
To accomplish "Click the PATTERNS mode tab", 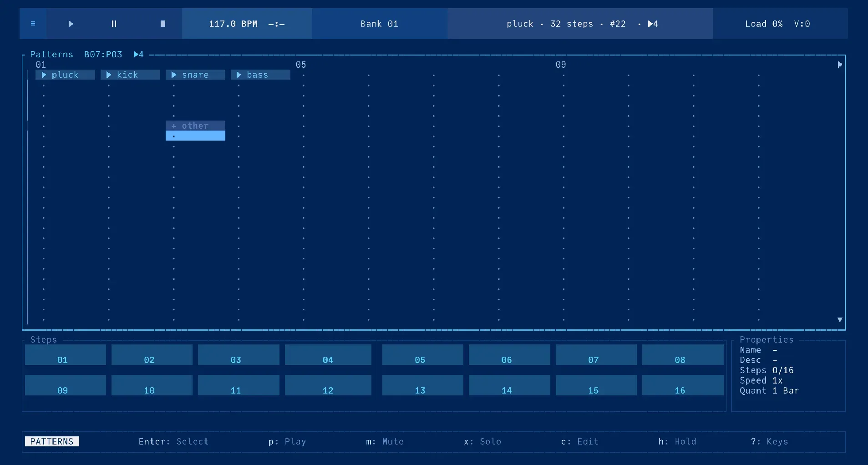I will pyautogui.click(x=52, y=441).
